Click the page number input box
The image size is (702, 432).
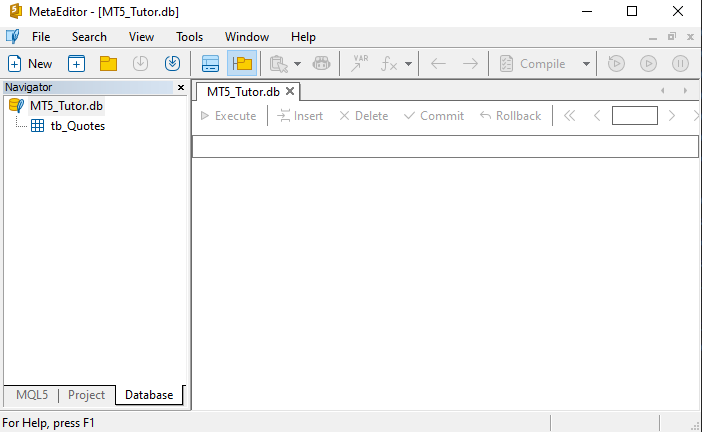click(635, 115)
